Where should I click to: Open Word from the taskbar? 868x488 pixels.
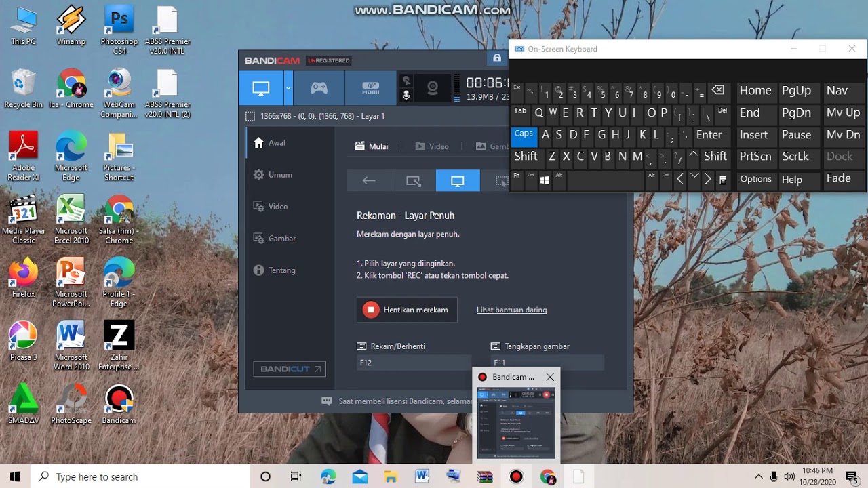click(x=422, y=476)
